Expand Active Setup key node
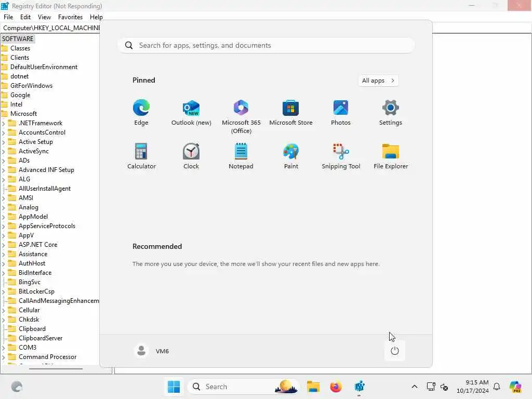This screenshot has width=532, height=399. [4, 142]
